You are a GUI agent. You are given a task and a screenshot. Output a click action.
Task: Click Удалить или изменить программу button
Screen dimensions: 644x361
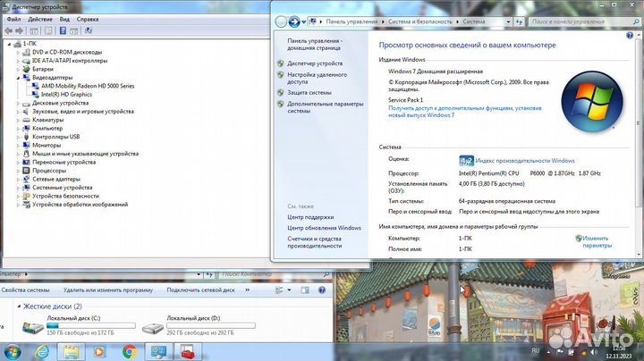(x=108, y=290)
